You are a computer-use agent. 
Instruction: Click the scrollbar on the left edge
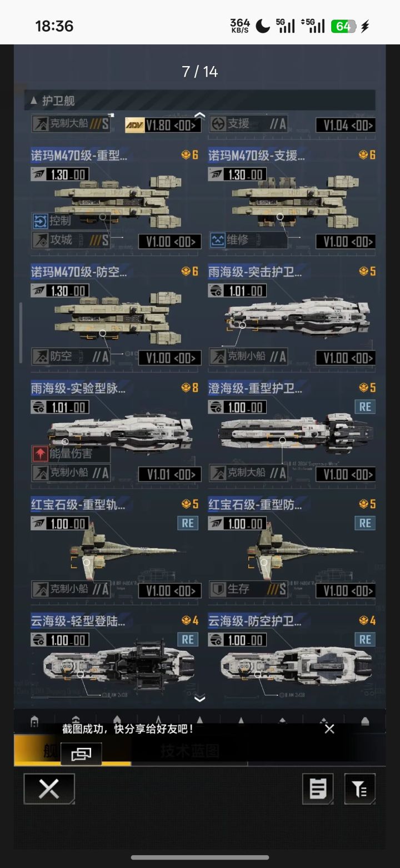(x=21, y=332)
